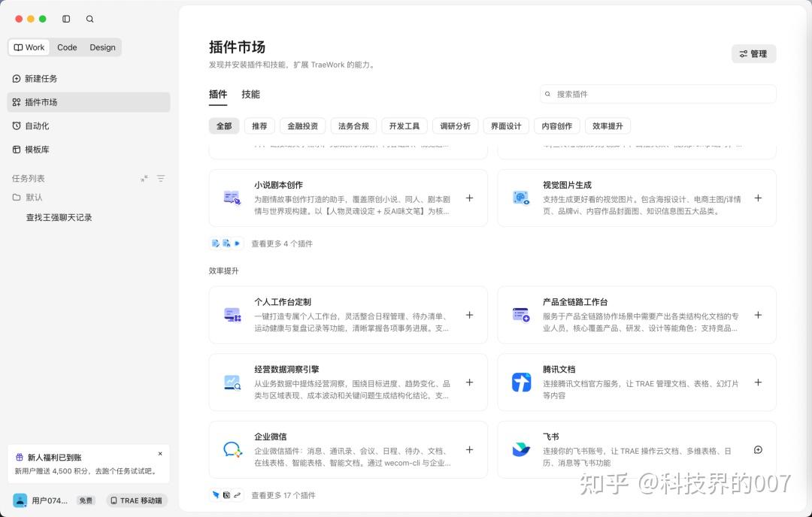Filter by 调研分析 category
This screenshot has height=517, width=812.
tap(455, 125)
